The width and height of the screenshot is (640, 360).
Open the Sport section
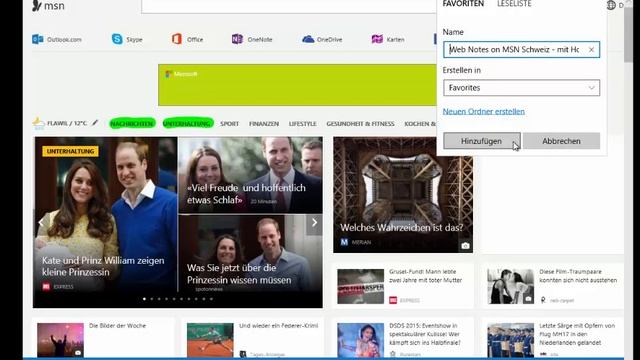click(229, 124)
